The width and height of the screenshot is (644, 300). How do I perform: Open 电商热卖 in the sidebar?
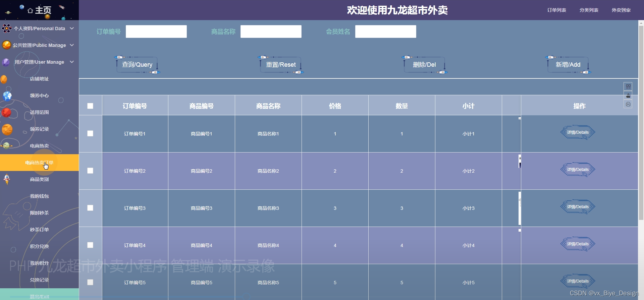(x=39, y=146)
